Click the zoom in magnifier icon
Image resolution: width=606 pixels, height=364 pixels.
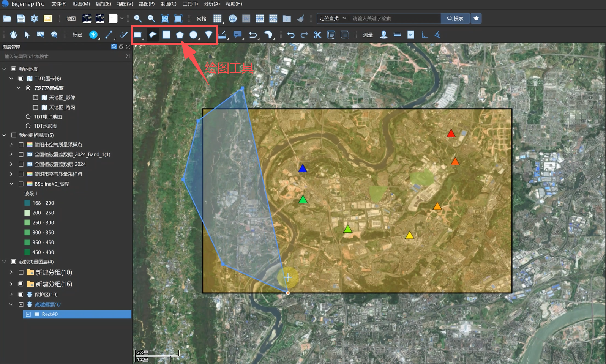pyautogui.click(x=138, y=18)
